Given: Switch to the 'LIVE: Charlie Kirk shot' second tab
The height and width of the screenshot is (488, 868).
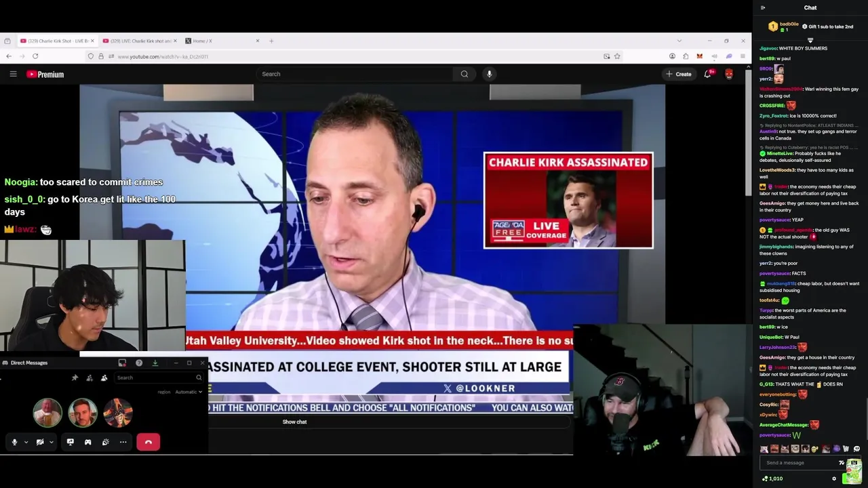Looking at the screenshot, I should 139,41.
